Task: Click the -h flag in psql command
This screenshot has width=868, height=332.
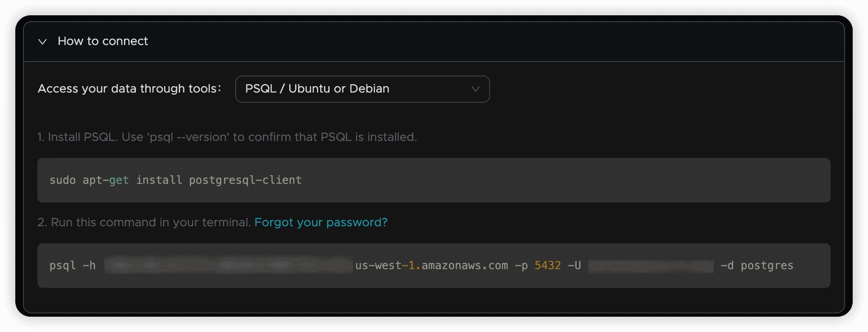Action: (89, 266)
